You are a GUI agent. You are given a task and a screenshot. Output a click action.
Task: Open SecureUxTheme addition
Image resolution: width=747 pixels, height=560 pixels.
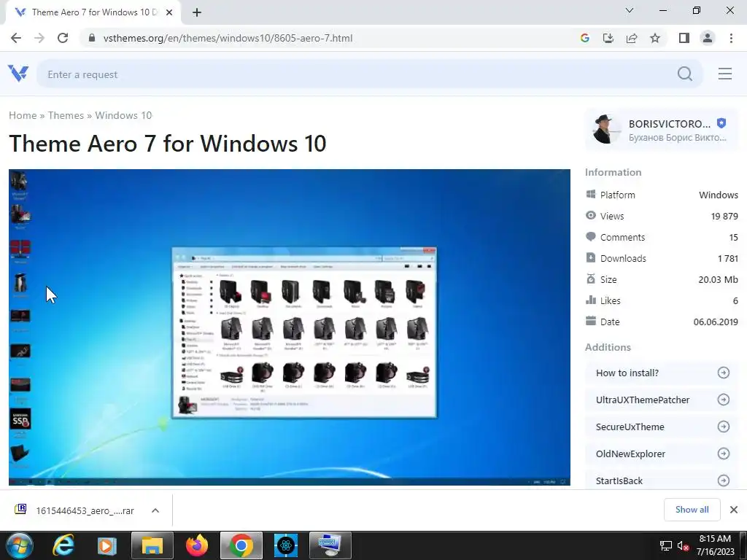pyautogui.click(x=662, y=427)
